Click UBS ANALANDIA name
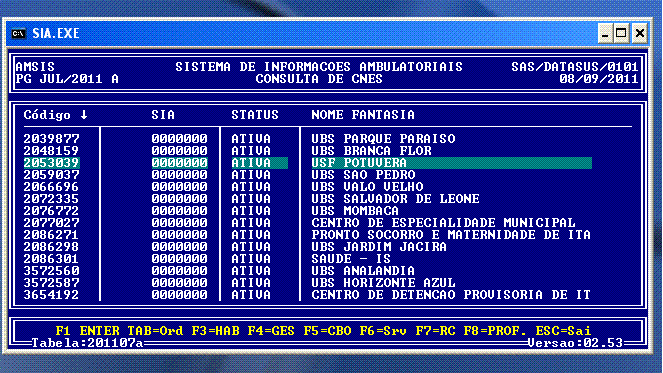Screen dimensions: 663x373 tap(363, 271)
